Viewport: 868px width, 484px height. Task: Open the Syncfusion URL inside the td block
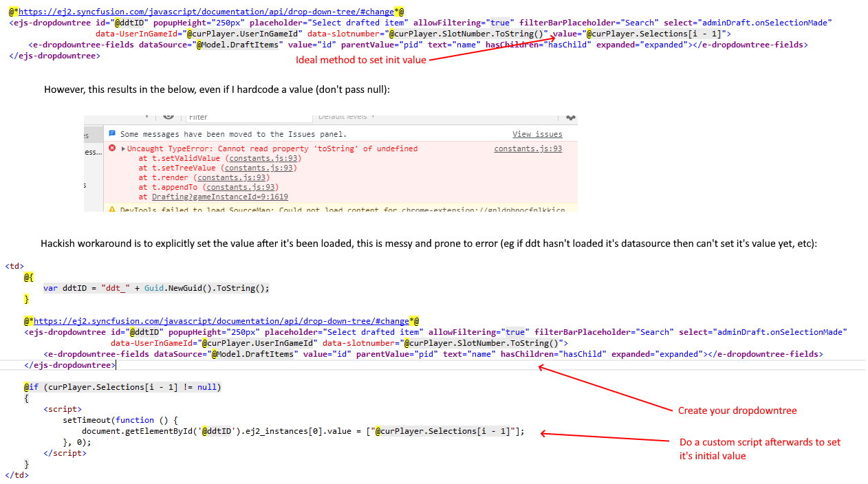(221, 321)
